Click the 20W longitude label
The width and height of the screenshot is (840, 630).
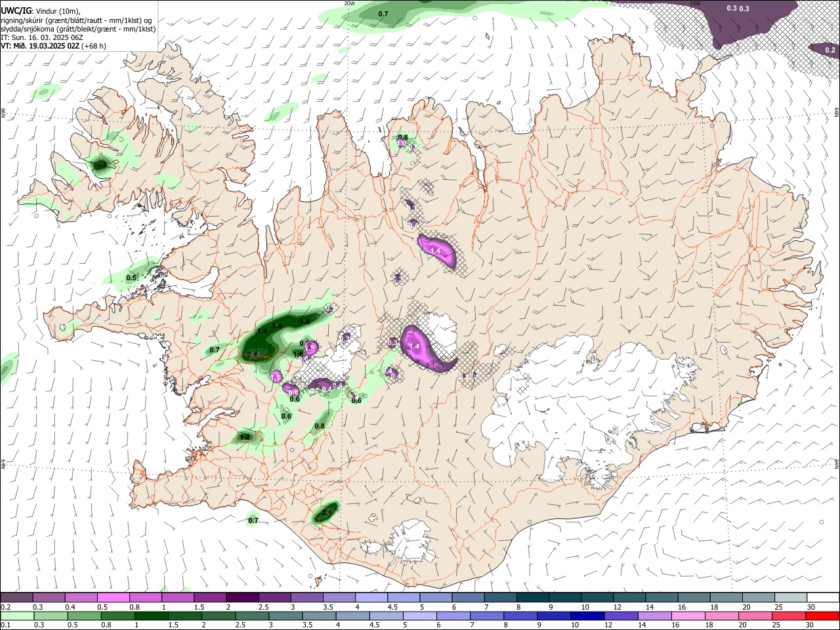click(x=350, y=3)
